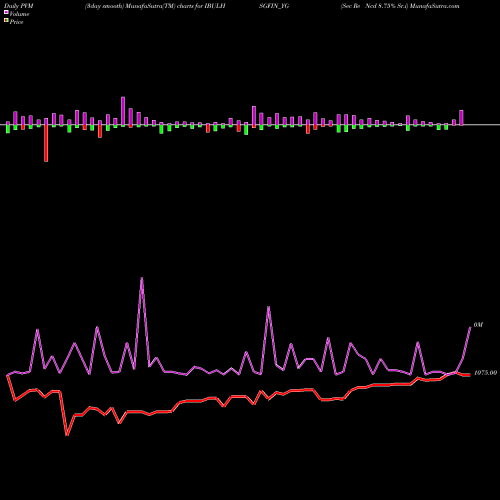
Task: Click the highest peak of the magenta volume line
Action: [142, 278]
